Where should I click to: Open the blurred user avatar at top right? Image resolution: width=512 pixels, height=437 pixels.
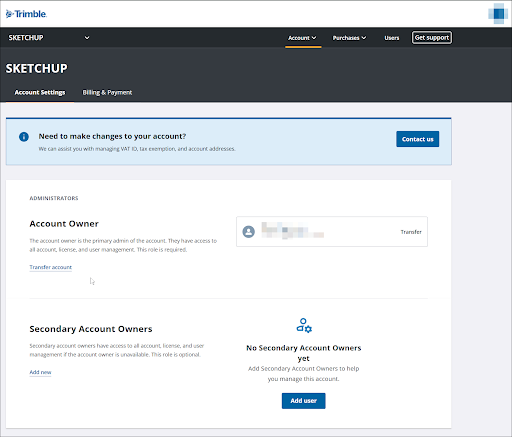498,14
